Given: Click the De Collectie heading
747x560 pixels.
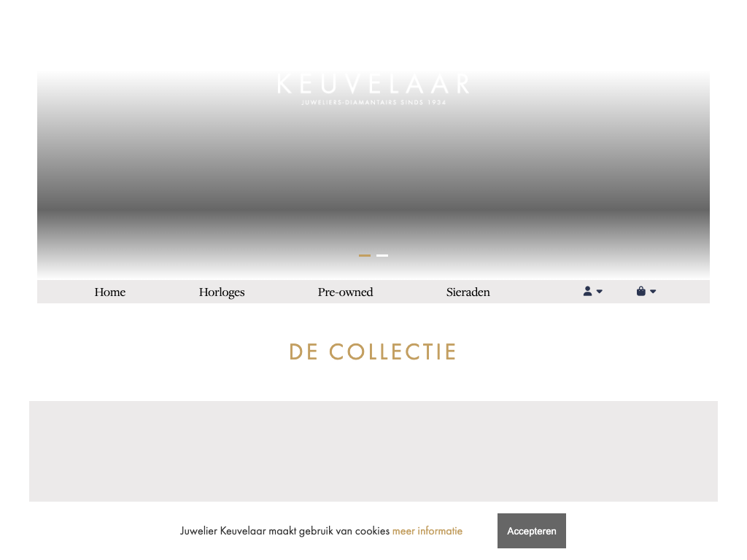Looking at the screenshot, I should [x=373, y=352].
